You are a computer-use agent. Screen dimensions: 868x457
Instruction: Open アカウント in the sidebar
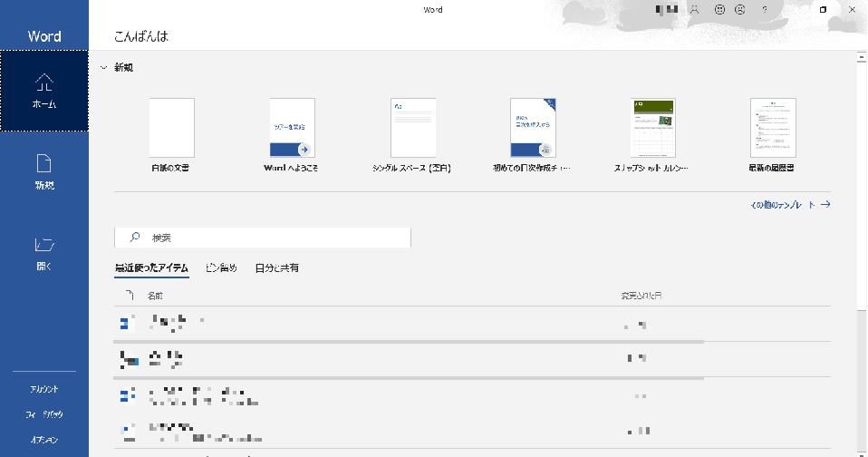click(x=44, y=389)
